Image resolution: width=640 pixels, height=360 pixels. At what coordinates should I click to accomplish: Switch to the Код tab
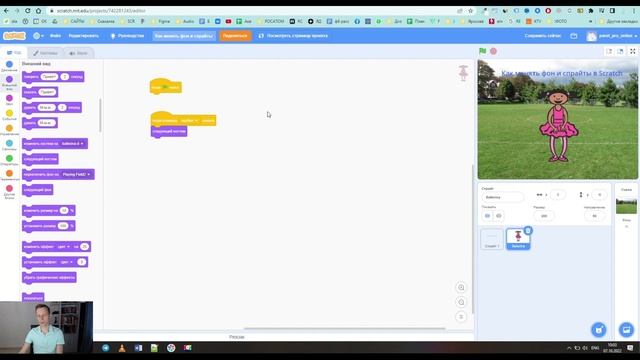(14, 53)
